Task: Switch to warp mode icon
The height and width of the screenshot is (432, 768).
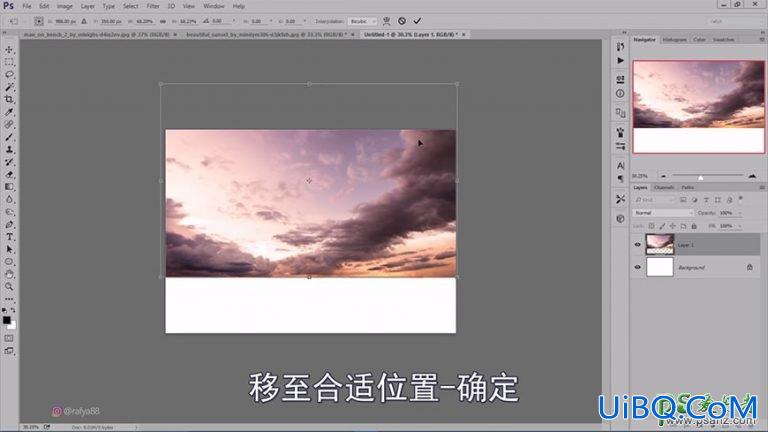Action: 386,21
